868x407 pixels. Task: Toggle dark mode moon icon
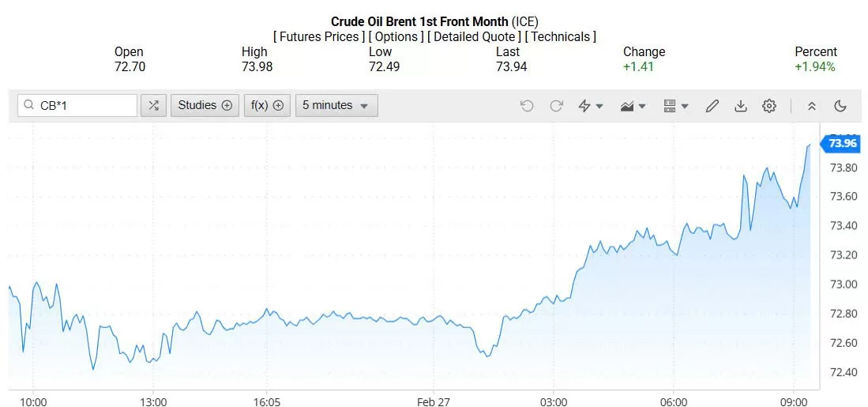click(840, 106)
